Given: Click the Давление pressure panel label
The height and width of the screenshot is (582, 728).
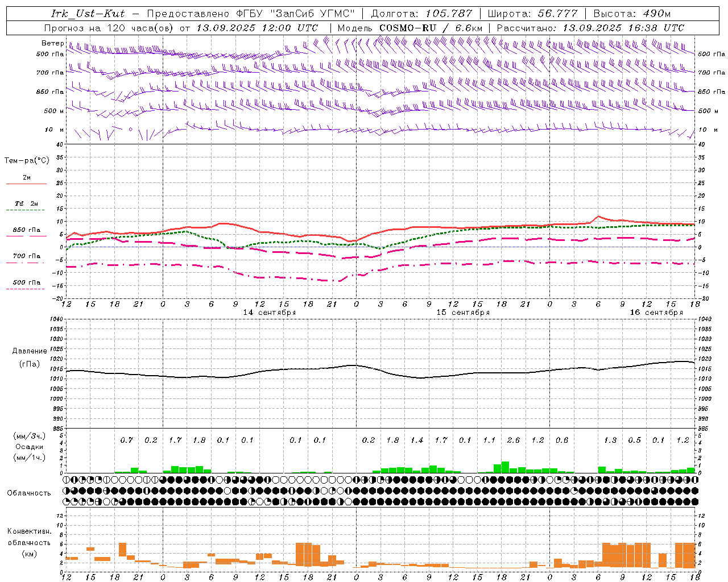Looking at the screenshot, I should [x=30, y=351].
